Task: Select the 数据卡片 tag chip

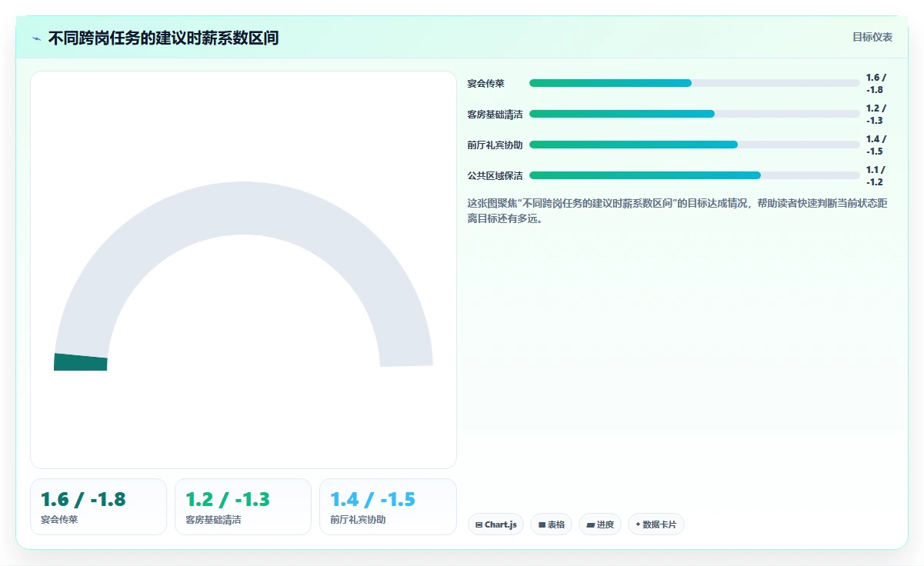Action: (655, 524)
